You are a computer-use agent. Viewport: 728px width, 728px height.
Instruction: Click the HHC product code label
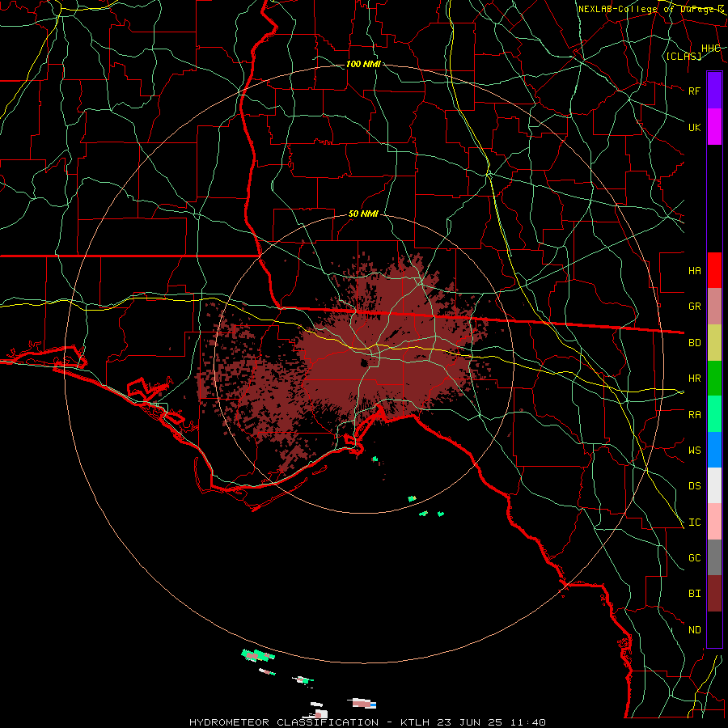click(x=710, y=49)
